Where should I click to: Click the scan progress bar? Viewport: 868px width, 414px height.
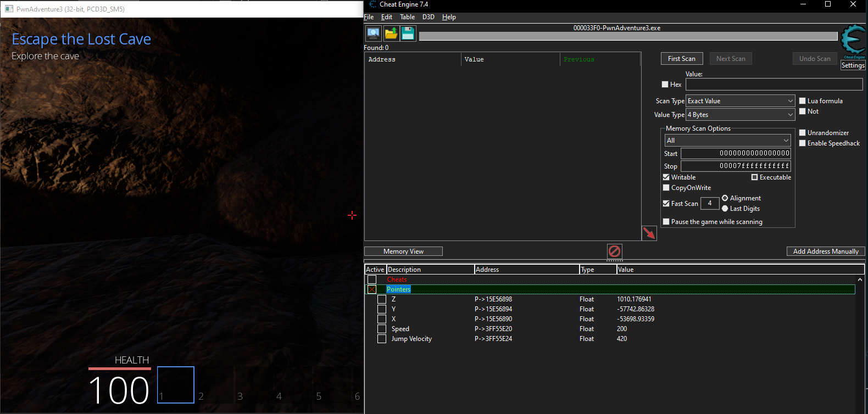tap(628, 36)
